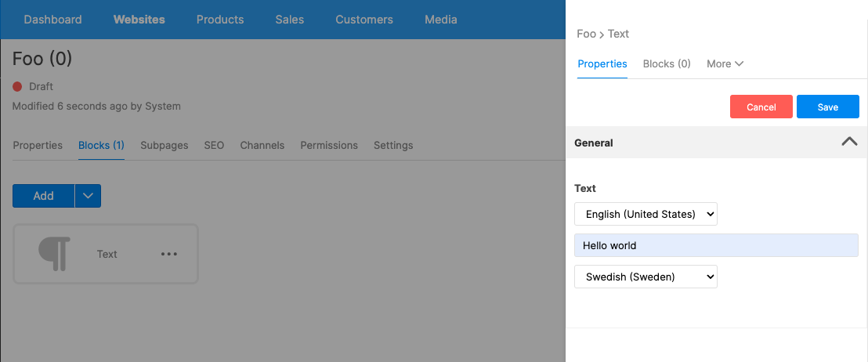Open the Channels tab
868x362 pixels.
point(262,146)
